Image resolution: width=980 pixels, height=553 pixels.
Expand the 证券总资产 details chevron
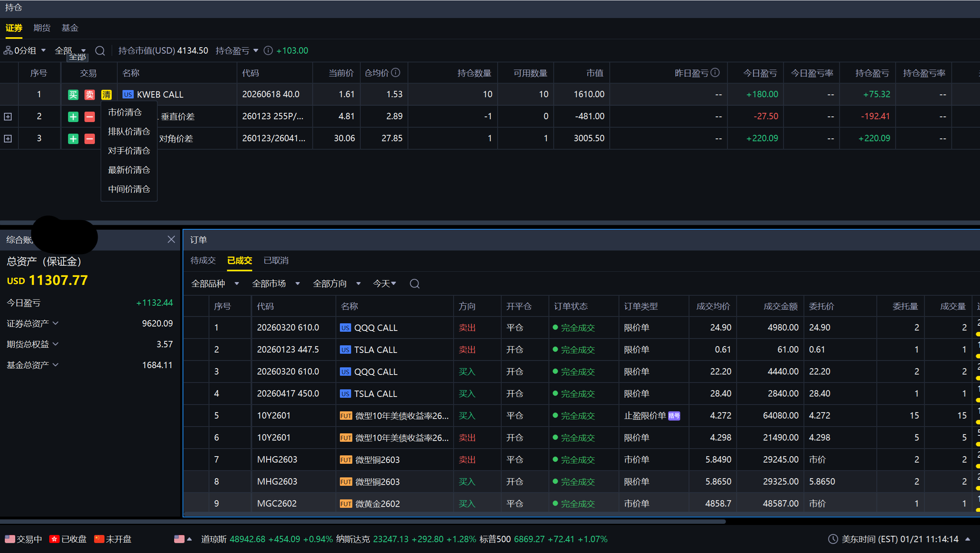tap(56, 323)
